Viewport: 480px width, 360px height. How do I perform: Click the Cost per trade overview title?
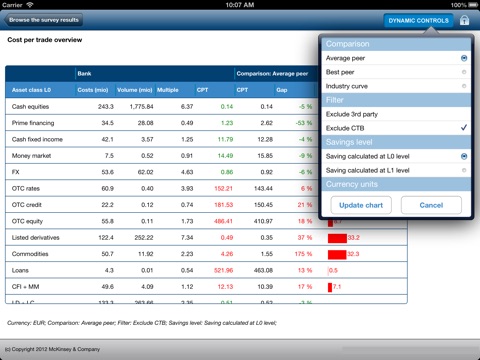[45, 40]
